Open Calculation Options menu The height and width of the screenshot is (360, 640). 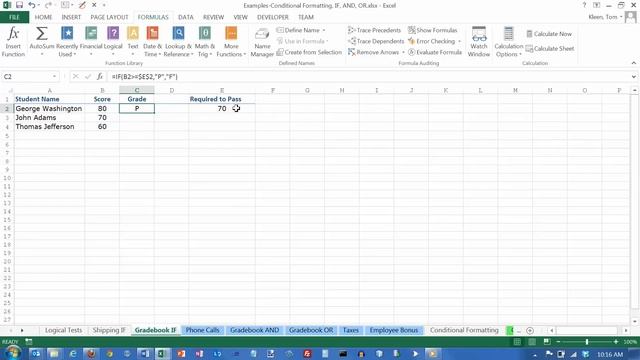click(508, 42)
